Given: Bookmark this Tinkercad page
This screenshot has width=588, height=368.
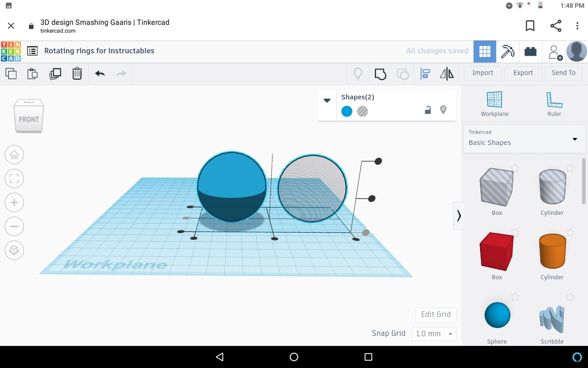Looking at the screenshot, I should (530, 26).
